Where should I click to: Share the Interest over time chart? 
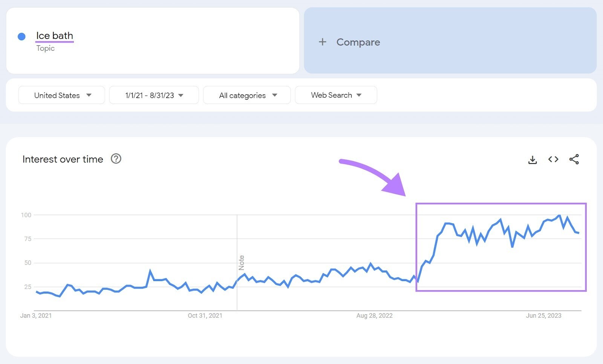[x=574, y=159]
